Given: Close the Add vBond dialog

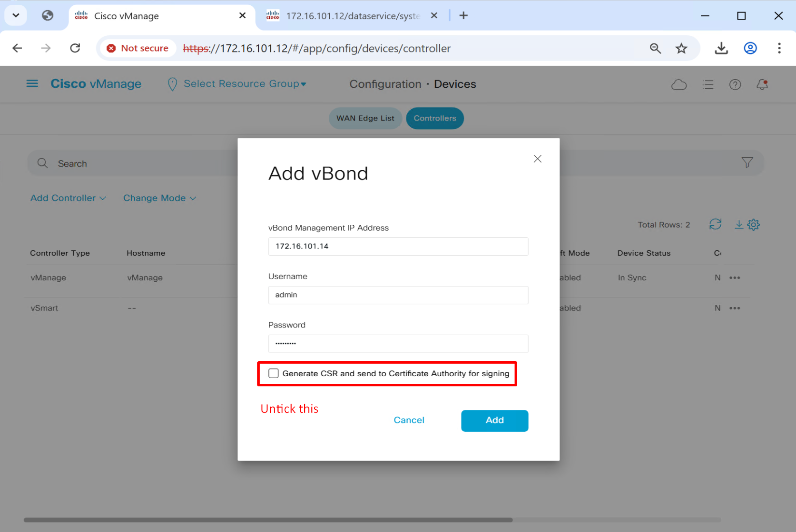Looking at the screenshot, I should pos(537,159).
